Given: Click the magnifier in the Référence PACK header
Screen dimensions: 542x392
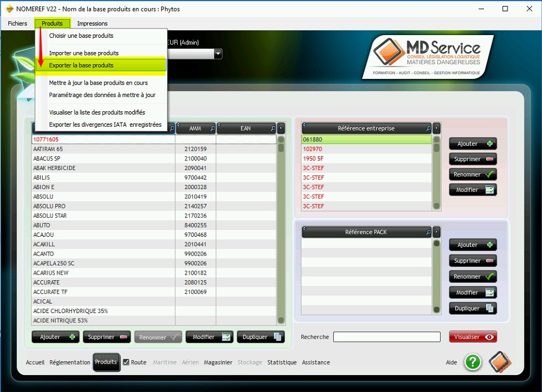Looking at the screenshot, I should coord(429,232).
